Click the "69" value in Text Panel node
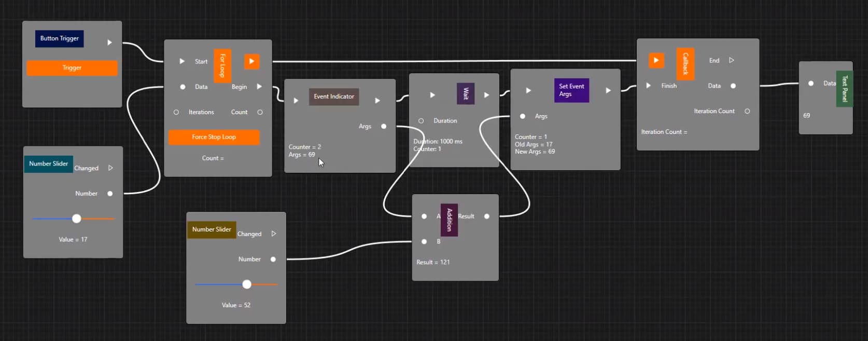This screenshot has width=868, height=341. click(806, 116)
